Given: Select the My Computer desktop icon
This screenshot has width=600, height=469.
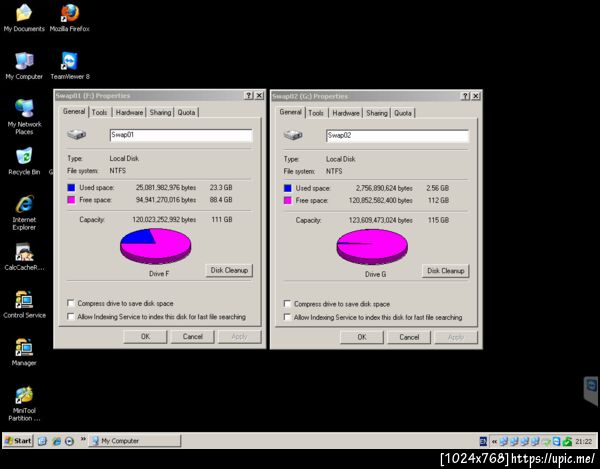Looking at the screenshot, I should (24, 66).
